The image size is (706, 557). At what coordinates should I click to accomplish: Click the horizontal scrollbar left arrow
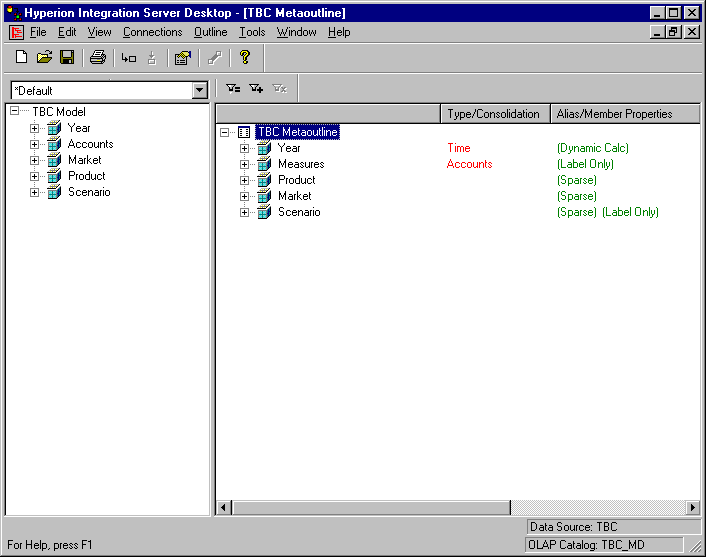tap(224, 507)
